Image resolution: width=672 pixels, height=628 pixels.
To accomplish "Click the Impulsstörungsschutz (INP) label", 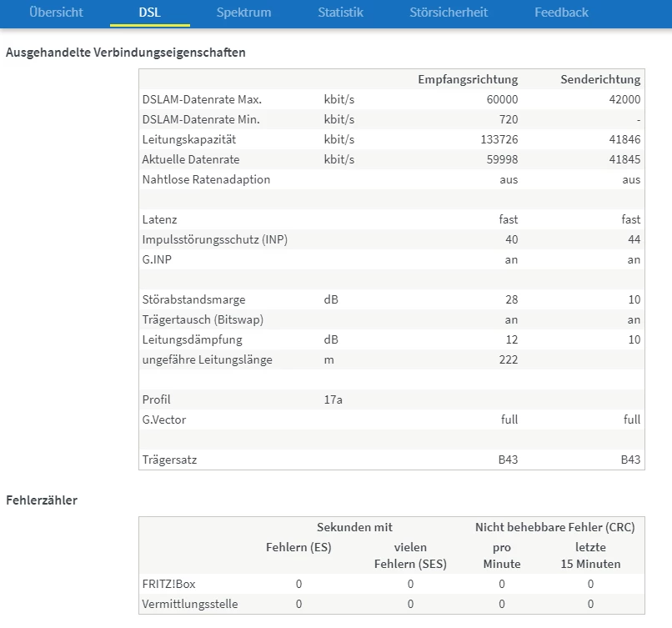I will pos(215,239).
